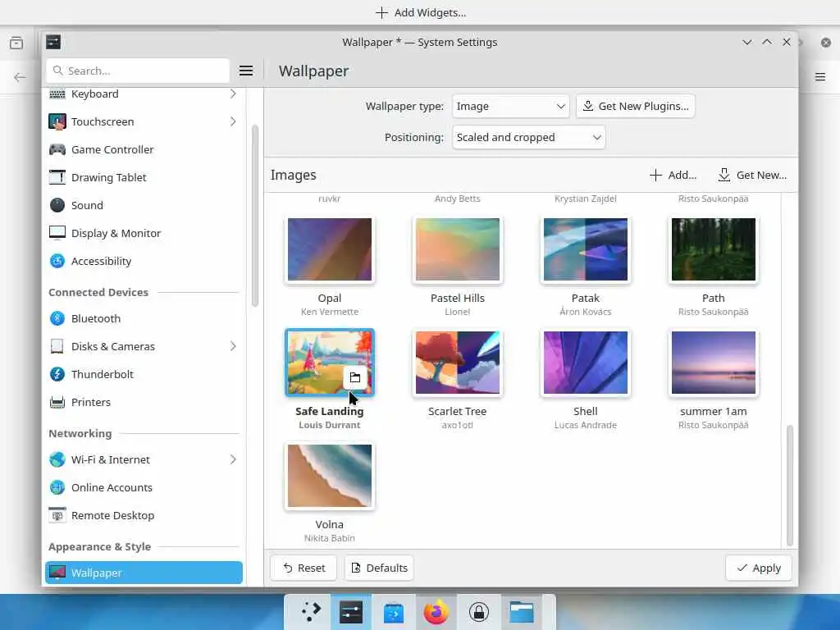Expand the Disks & Cameras chevron
This screenshot has width=840, height=630.
point(233,346)
